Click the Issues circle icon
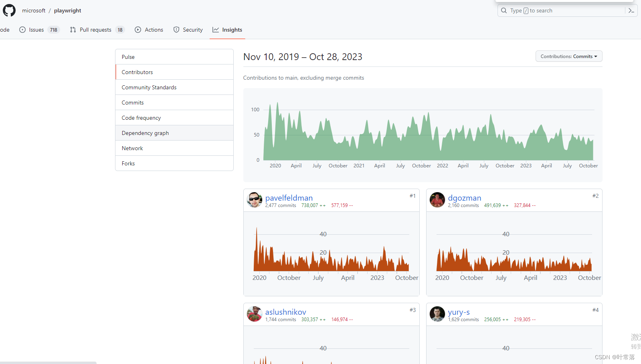 [x=22, y=30]
